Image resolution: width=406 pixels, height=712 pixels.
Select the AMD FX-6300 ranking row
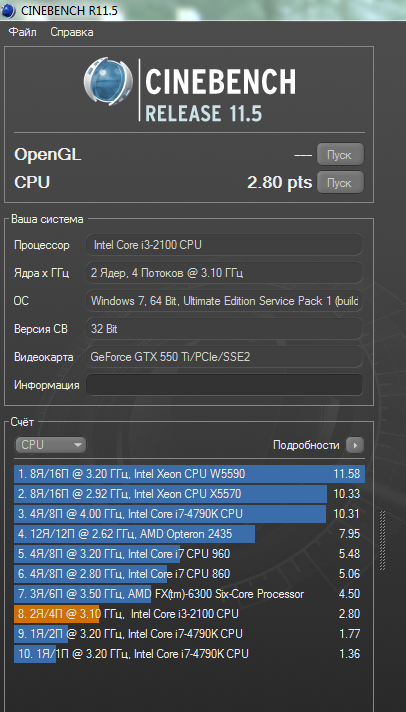tap(189, 594)
